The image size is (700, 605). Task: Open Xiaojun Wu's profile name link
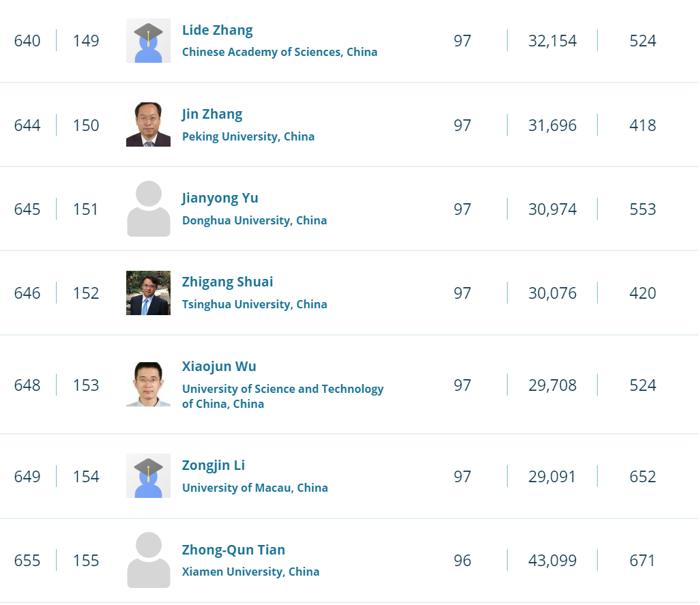[x=219, y=366]
